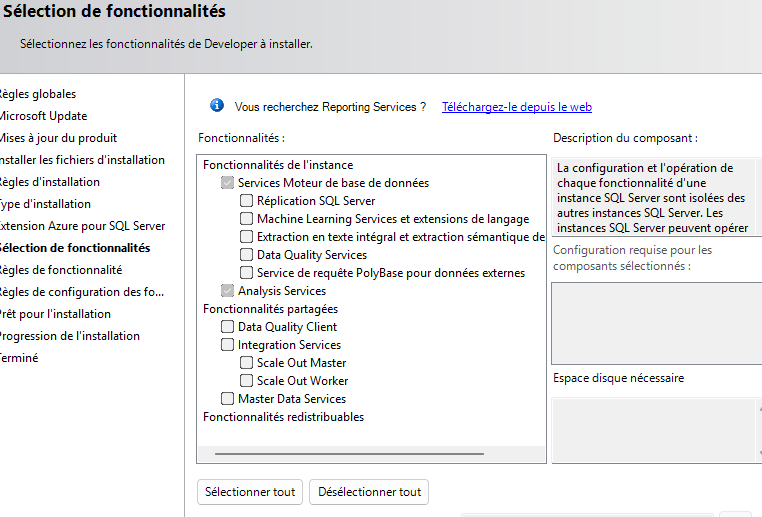The height and width of the screenshot is (517, 762).
Task: Enable Réplication SQL Server checkbox
Action: pos(247,201)
